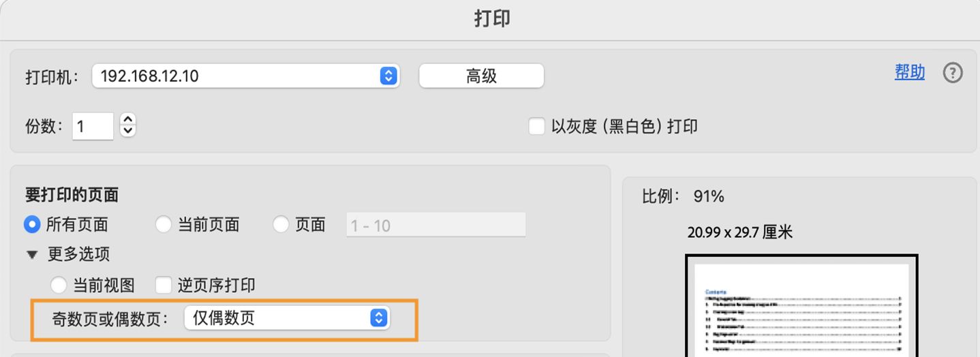The width and height of the screenshot is (980, 357).
Task: Select the 当前视图 radio button
Action: pos(59,285)
